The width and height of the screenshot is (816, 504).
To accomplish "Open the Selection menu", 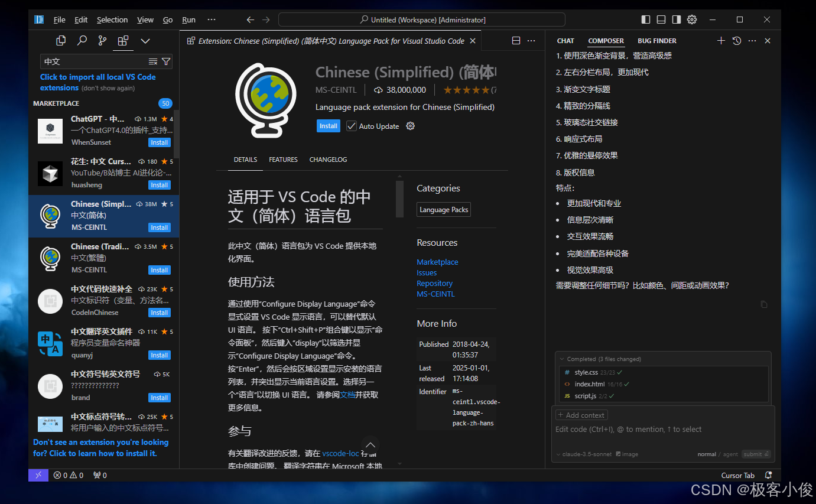I will (x=112, y=19).
